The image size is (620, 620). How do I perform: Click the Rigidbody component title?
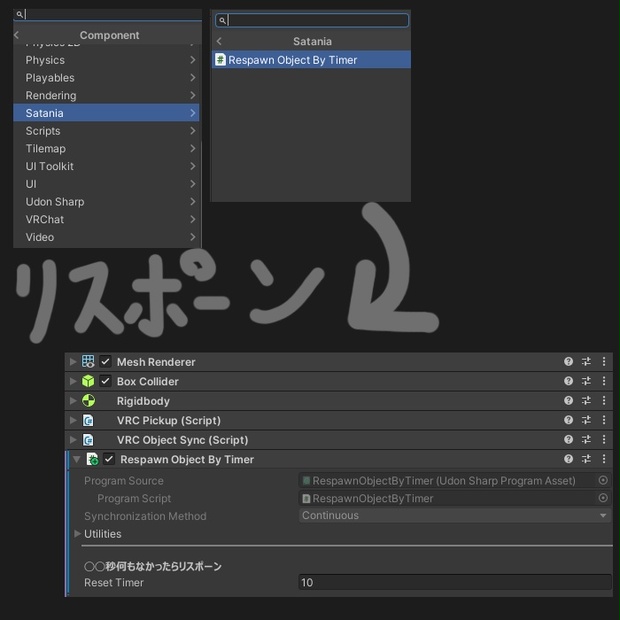(x=143, y=401)
